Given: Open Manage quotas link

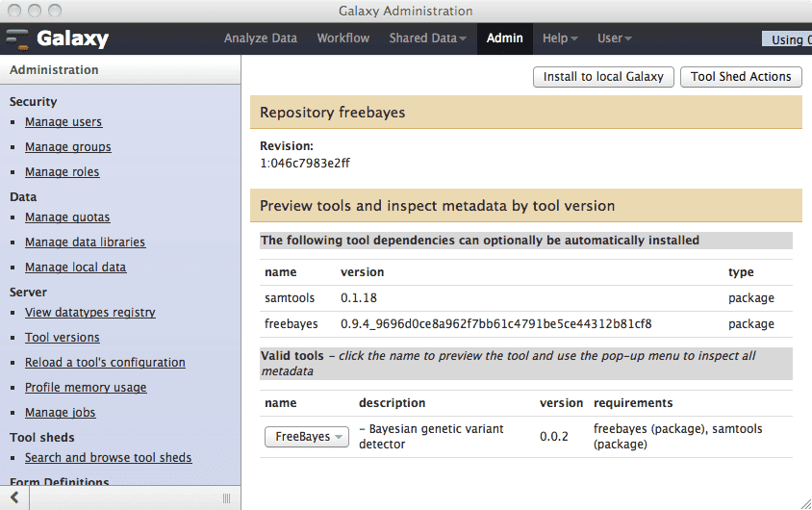Looking at the screenshot, I should click(67, 217).
